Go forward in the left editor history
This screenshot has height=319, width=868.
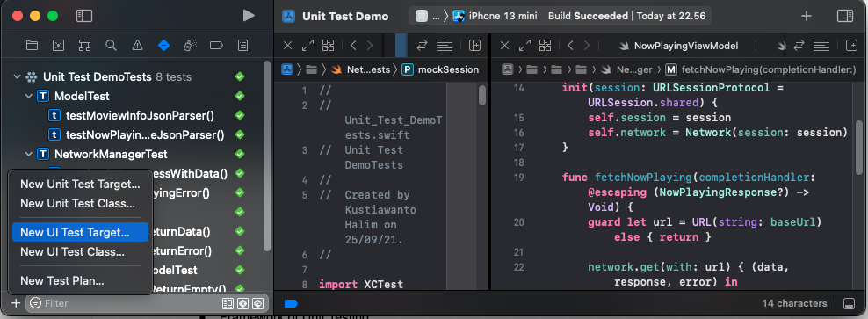[370, 46]
